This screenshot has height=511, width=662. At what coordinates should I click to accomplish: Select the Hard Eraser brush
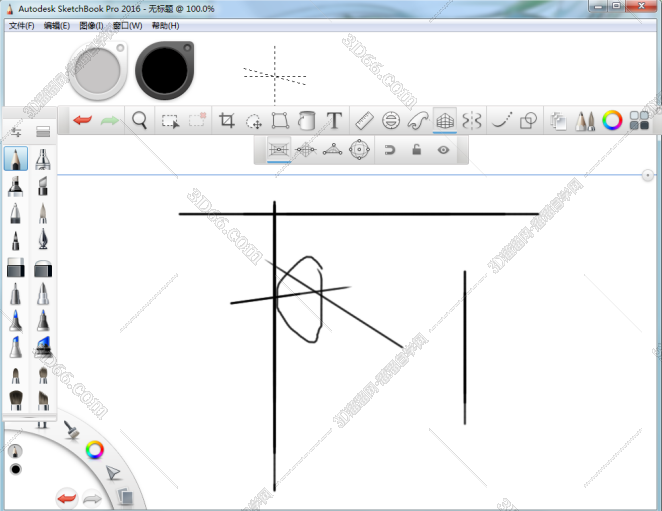click(16, 267)
